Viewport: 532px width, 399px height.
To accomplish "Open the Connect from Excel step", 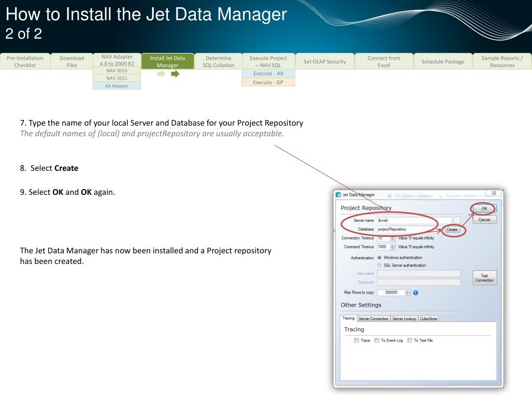I will tap(384, 61).
